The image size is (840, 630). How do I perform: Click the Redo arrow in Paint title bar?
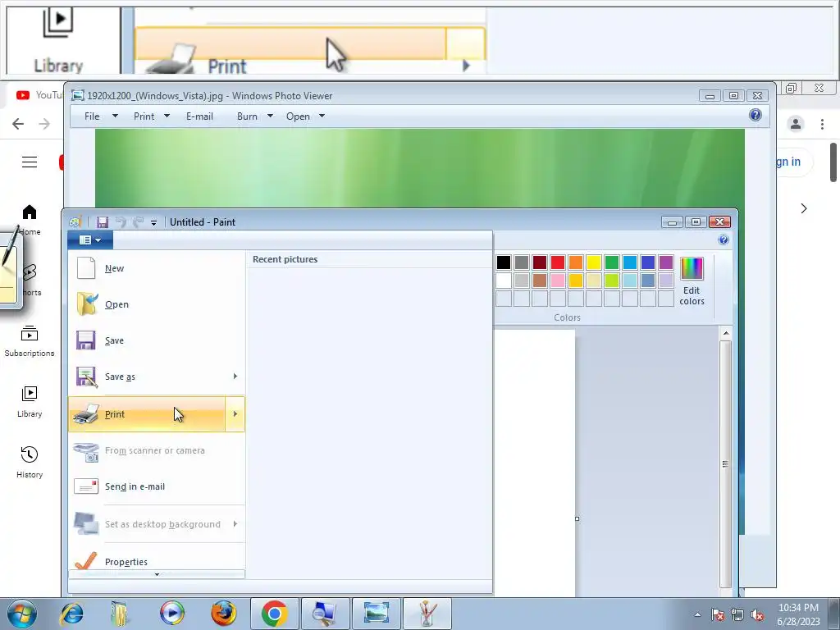(x=138, y=222)
